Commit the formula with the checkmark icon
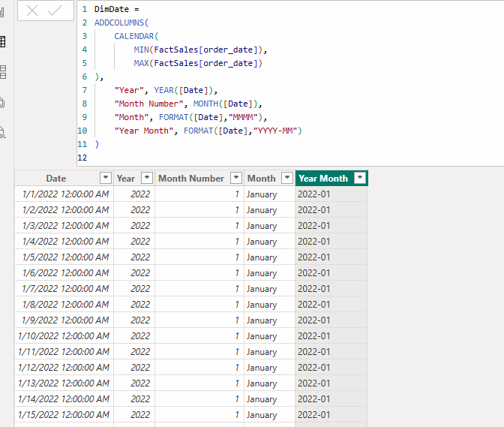 55,11
